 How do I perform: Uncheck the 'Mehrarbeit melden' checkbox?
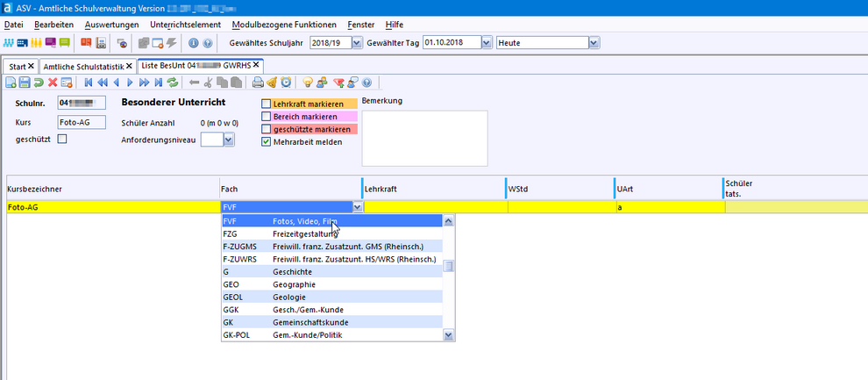(267, 141)
